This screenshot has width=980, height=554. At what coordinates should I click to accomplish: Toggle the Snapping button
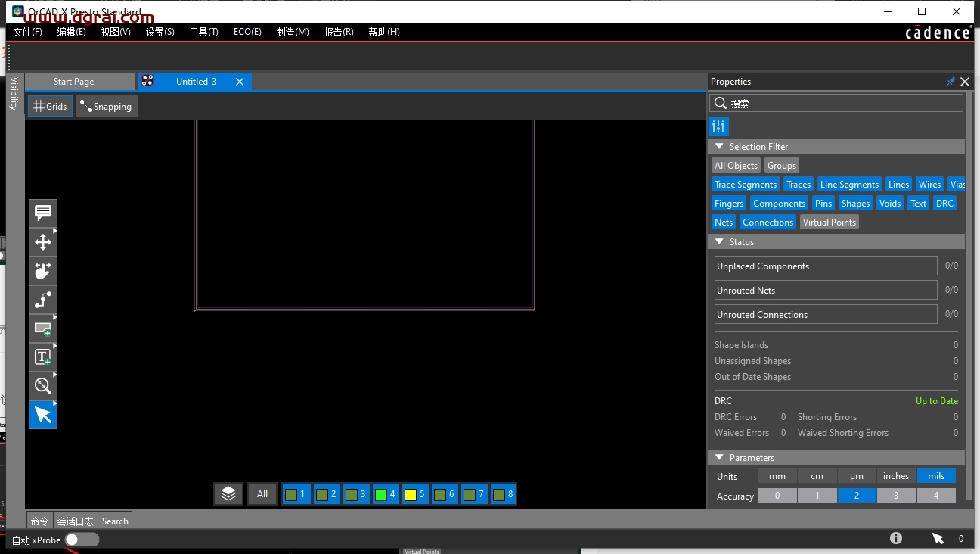pyautogui.click(x=107, y=107)
